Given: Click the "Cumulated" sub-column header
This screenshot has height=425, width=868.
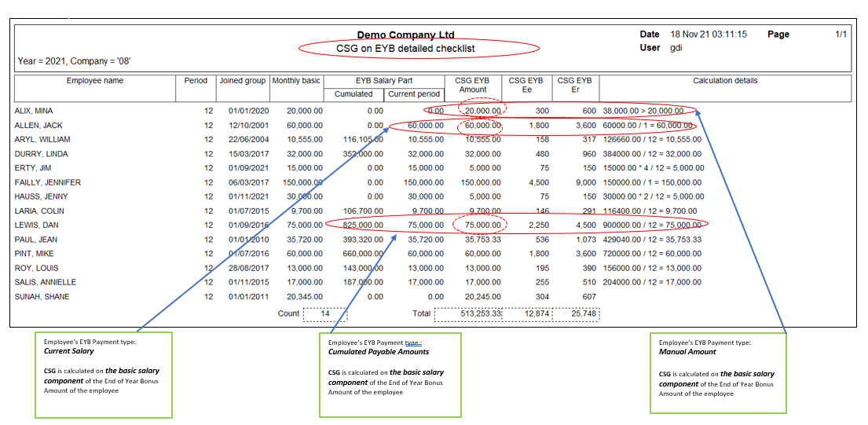Looking at the screenshot, I should pyautogui.click(x=353, y=94).
